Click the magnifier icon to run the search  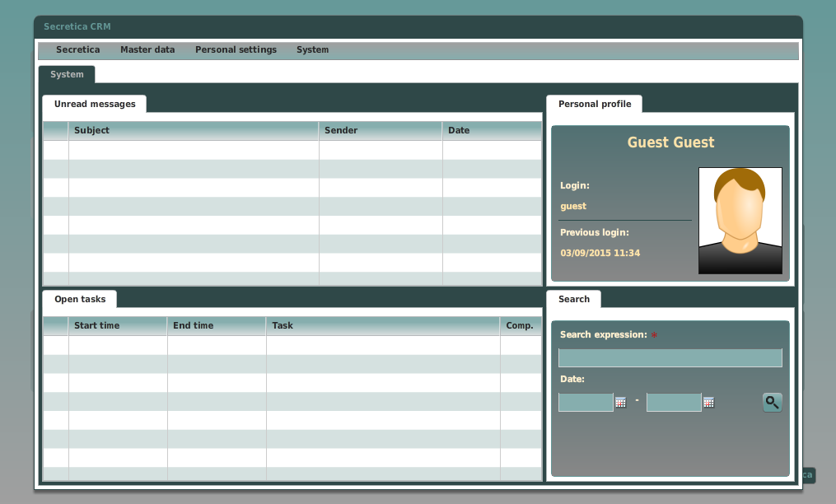click(x=772, y=402)
